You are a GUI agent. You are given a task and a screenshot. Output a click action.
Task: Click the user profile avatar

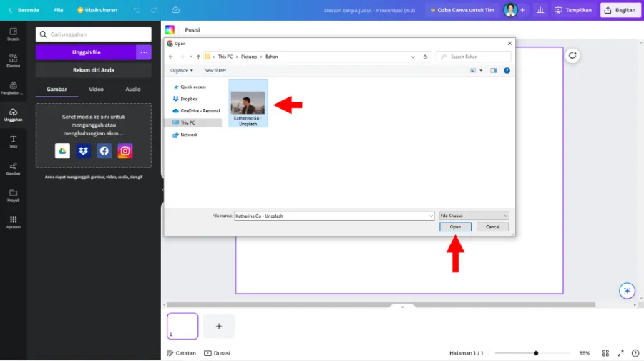pyautogui.click(x=510, y=10)
